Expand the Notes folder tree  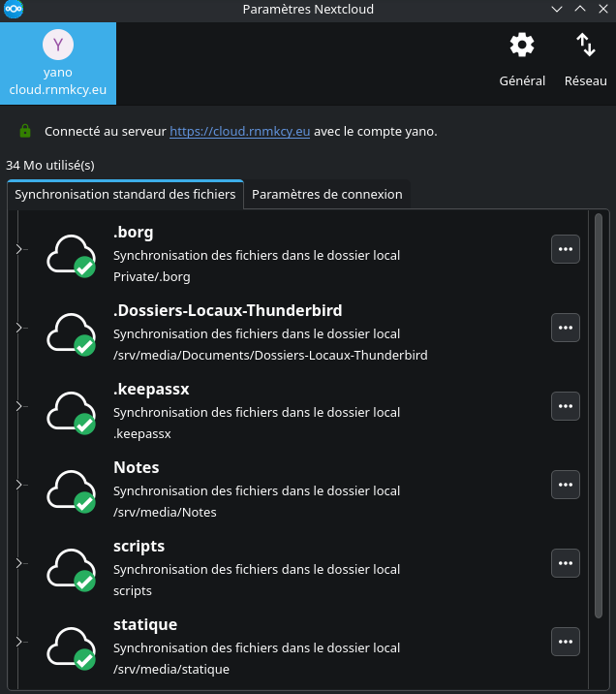click(18, 485)
